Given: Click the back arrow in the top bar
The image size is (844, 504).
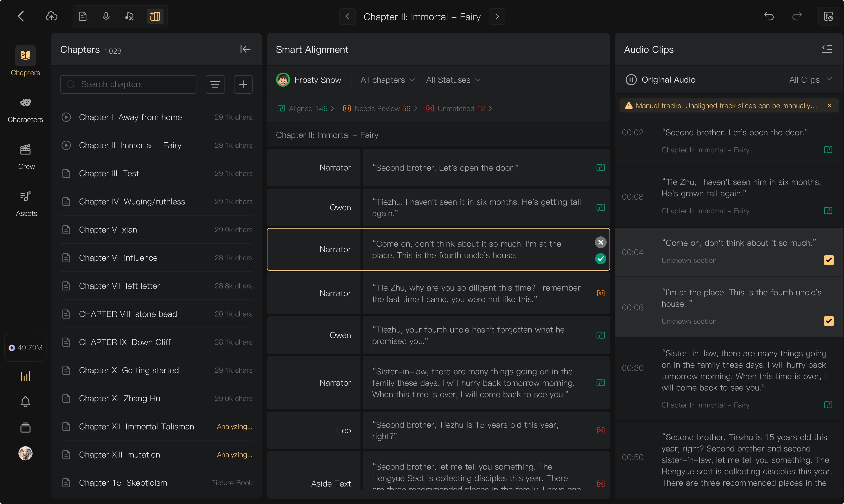Looking at the screenshot, I should (x=21, y=16).
